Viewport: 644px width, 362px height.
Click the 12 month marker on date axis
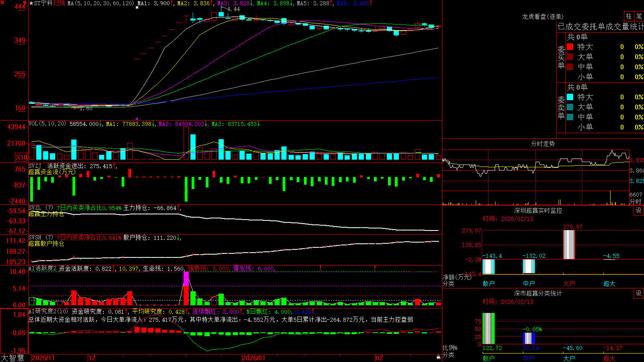pos(92,358)
